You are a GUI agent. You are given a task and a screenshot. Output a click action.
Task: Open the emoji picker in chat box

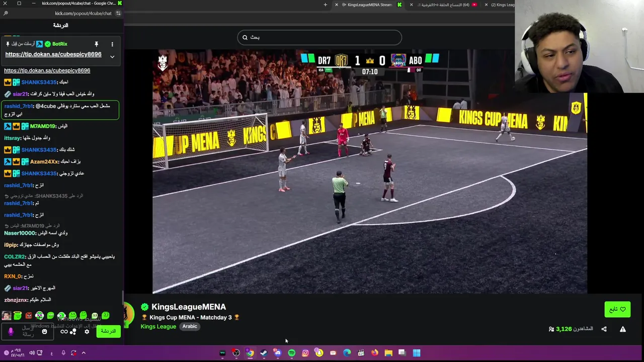tap(44, 331)
